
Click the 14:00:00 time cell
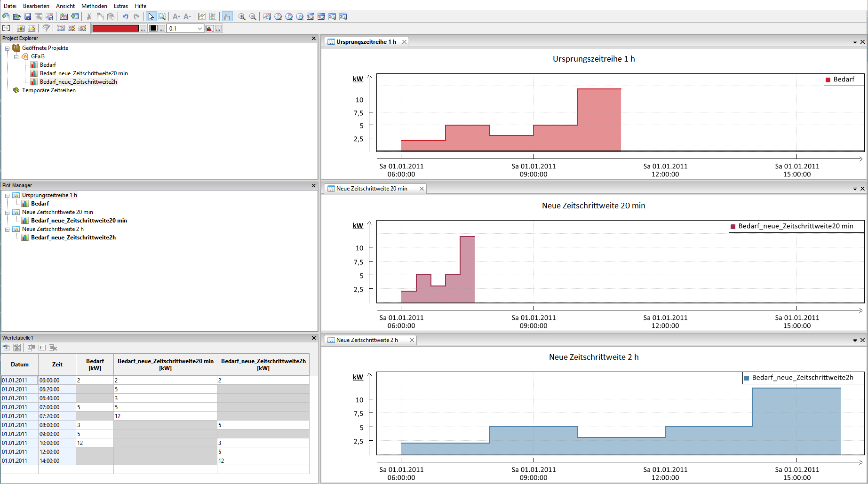click(x=57, y=461)
